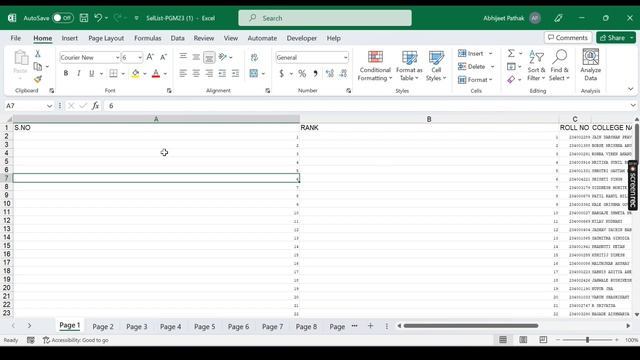Image resolution: width=640 pixels, height=360 pixels.
Task: Open Sort & Filter options
Action: tap(536, 66)
